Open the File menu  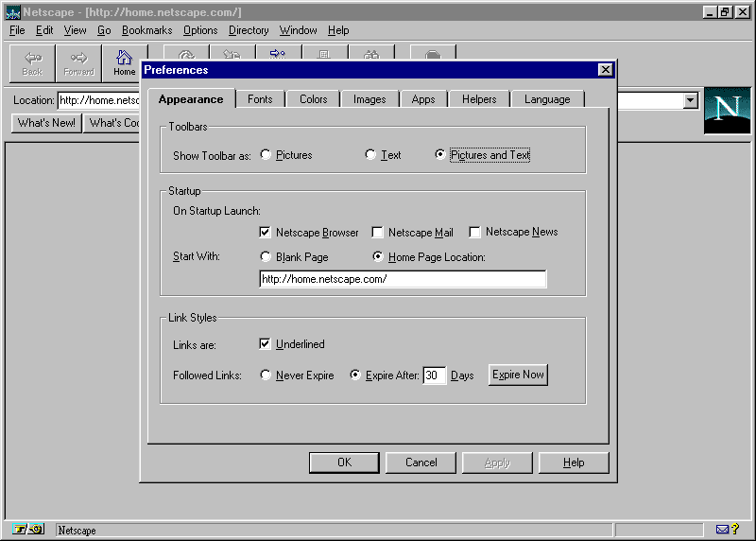17,30
